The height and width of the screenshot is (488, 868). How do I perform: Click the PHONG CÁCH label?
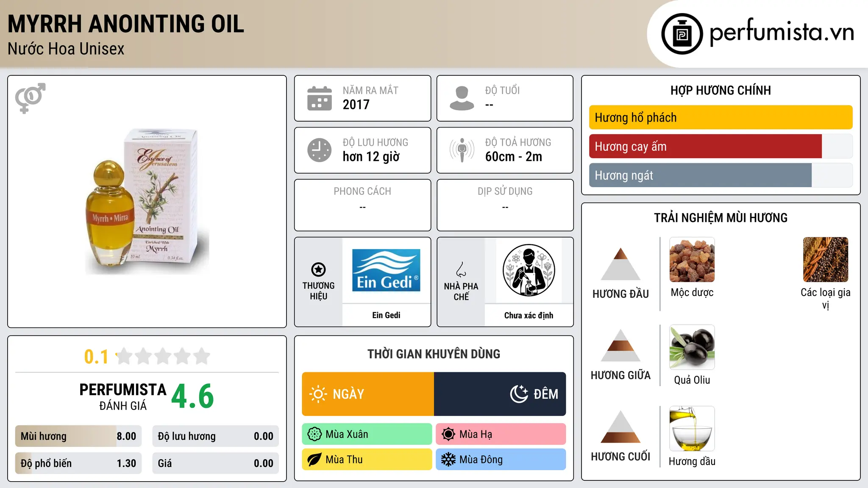click(x=362, y=191)
